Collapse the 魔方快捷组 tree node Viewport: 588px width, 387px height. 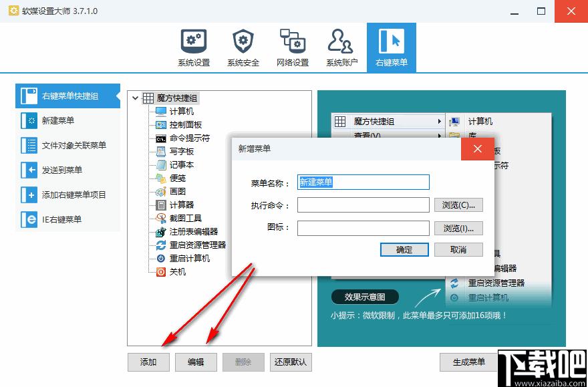pyautogui.click(x=136, y=99)
